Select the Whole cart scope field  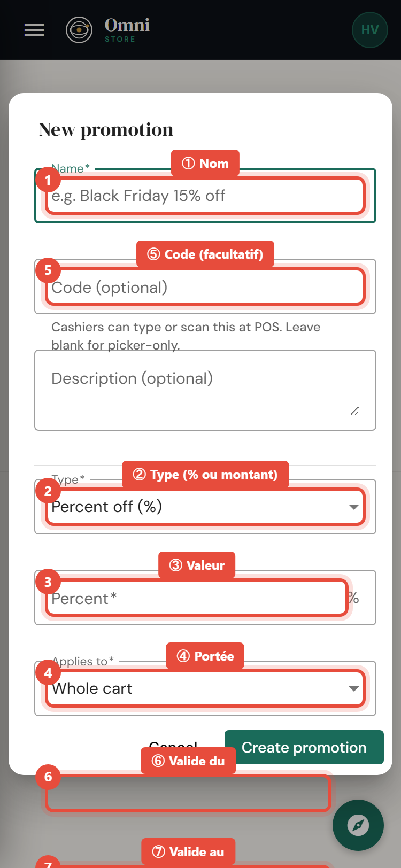(205, 688)
